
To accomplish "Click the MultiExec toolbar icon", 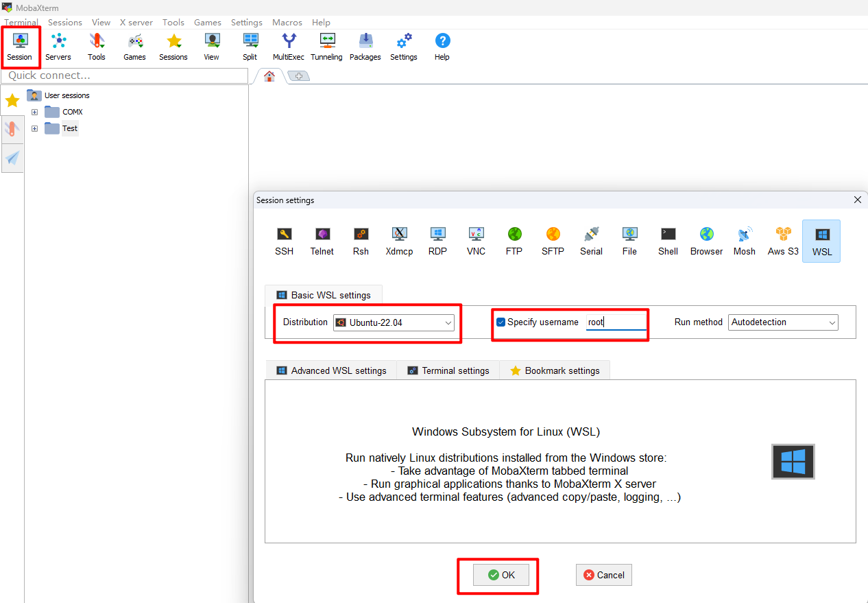I will pyautogui.click(x=289, y=47).
